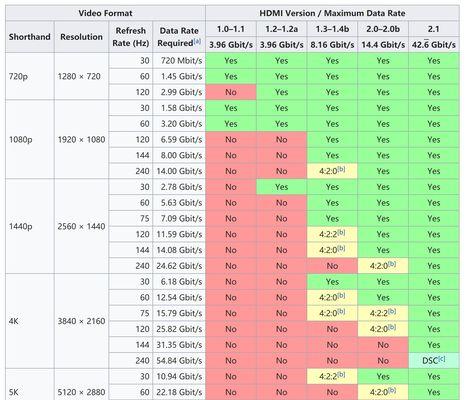Click the 14.4 Gbit/s maximum data rate
This screenshot has width=466, height=400.
pos(383,45)
